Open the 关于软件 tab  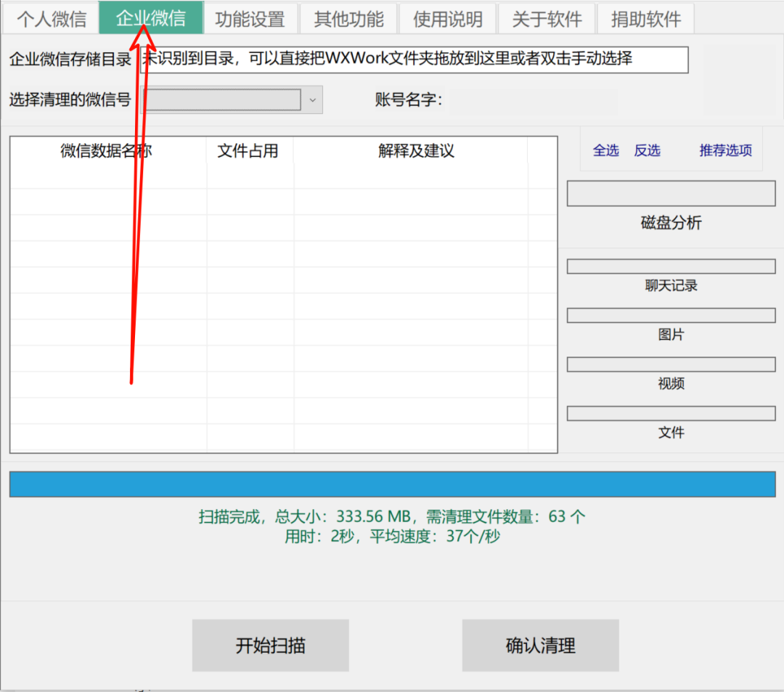[x=546, y=18]
